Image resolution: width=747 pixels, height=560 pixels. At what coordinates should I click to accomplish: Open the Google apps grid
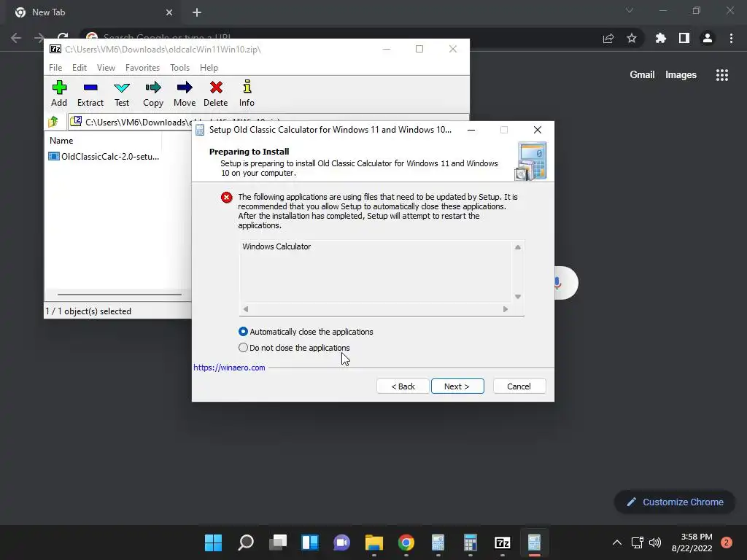pyautogui.click(x=722, y=75)
